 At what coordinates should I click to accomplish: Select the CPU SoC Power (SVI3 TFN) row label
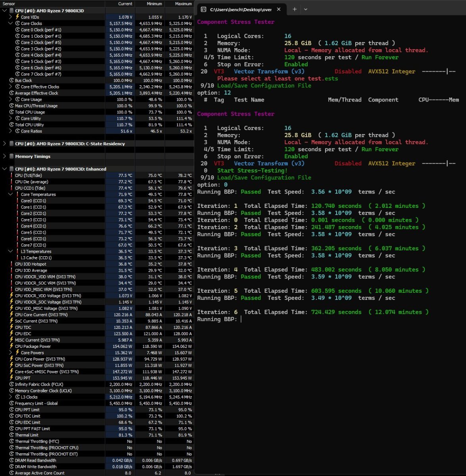(x=39, y=365)
